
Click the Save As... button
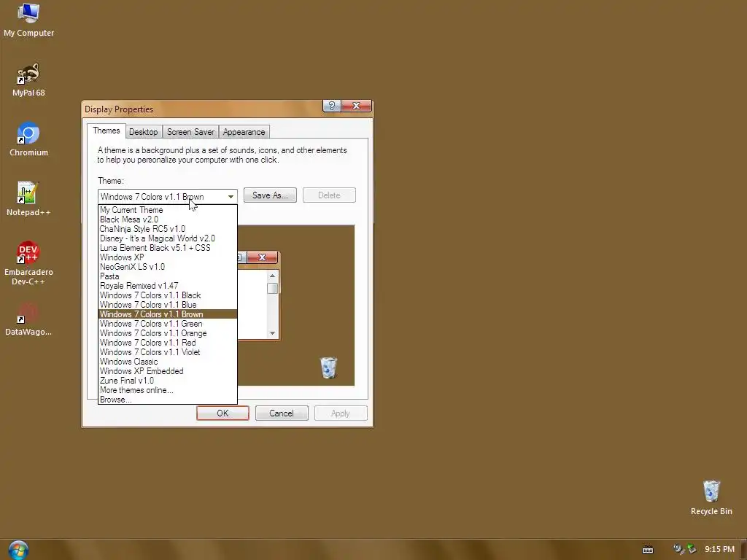[x=270, y=195]
